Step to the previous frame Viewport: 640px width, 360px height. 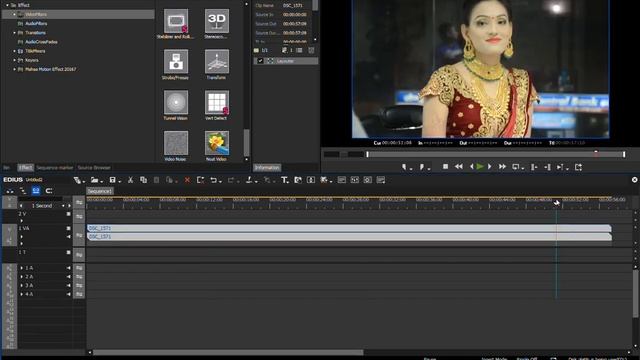pyautogui.click(x=471, y=167)
